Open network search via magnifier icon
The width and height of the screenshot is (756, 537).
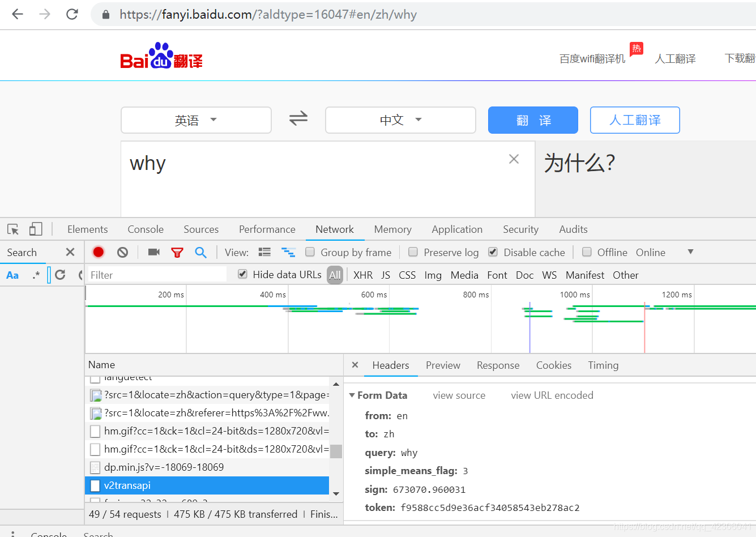click(x=200, y=252)
